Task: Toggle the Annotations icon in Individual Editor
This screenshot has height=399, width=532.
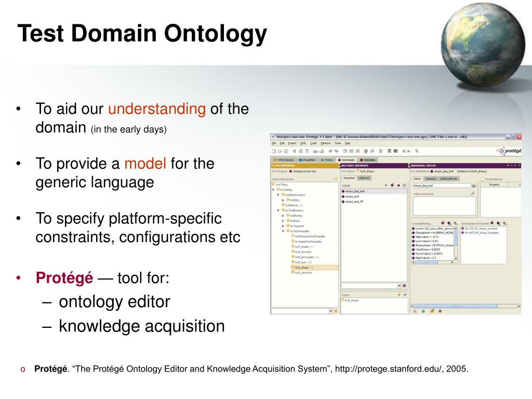Action: point(483,179)
